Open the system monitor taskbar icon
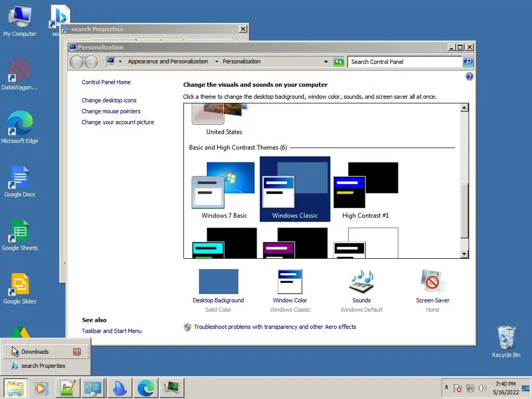The image size is (532, 399). coord(172,388)
